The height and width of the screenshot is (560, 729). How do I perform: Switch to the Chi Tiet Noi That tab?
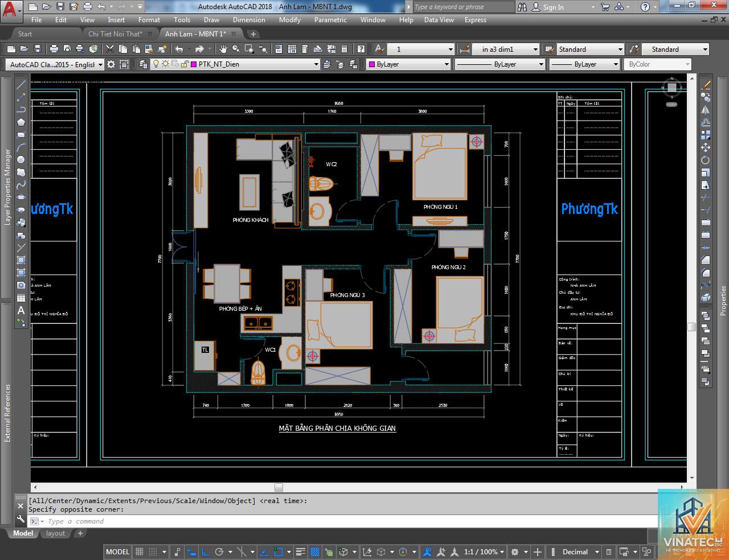point(115,34)
